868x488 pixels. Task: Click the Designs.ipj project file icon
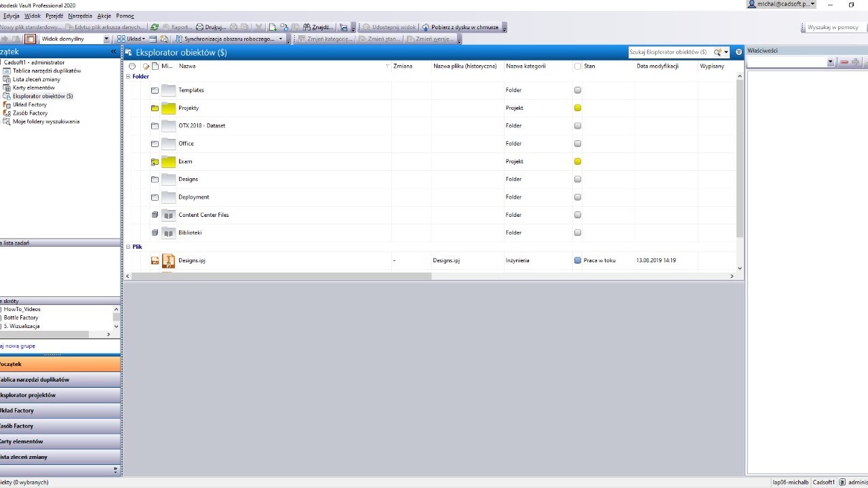(168, 260)
